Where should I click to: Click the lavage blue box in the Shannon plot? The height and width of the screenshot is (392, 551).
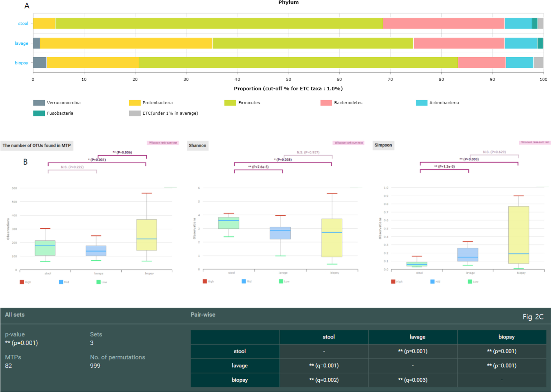(280, 233)
